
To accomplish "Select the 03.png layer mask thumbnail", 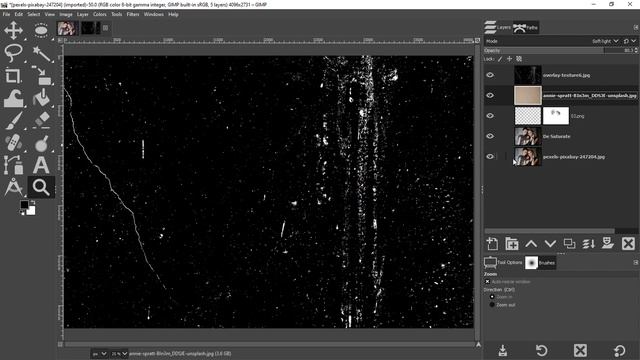I will point(556,116).
